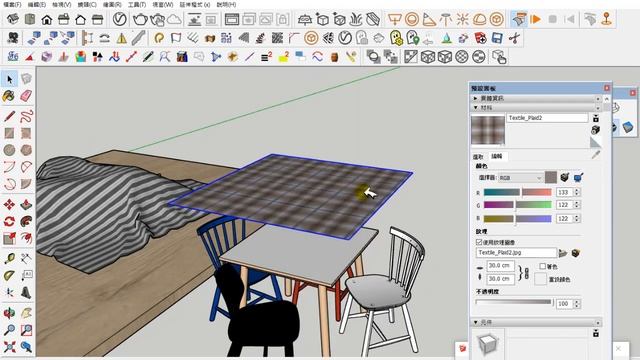This screenshot has height=360, width=640.
Task: Open the RGB color picker dropdown
Action: point(521,178)
